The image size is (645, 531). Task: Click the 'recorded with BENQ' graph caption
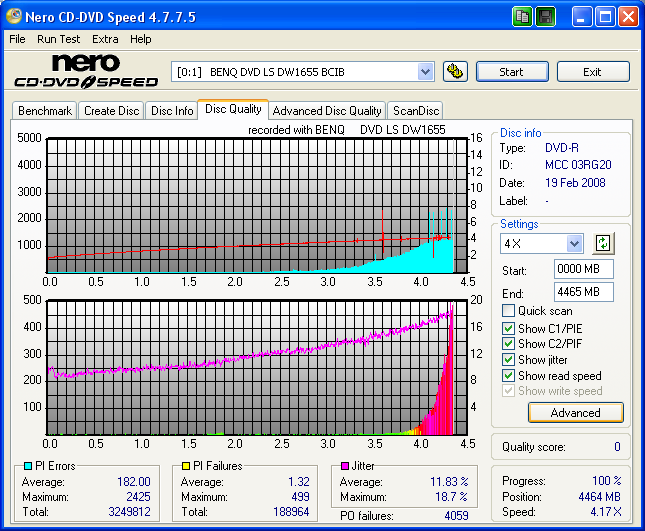tap(346, 130)
